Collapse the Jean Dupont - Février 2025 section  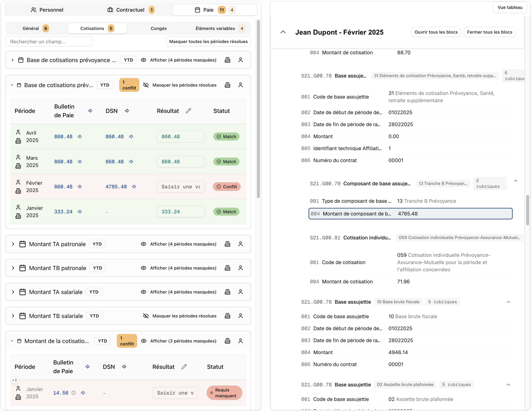click(x=283, y=32)
